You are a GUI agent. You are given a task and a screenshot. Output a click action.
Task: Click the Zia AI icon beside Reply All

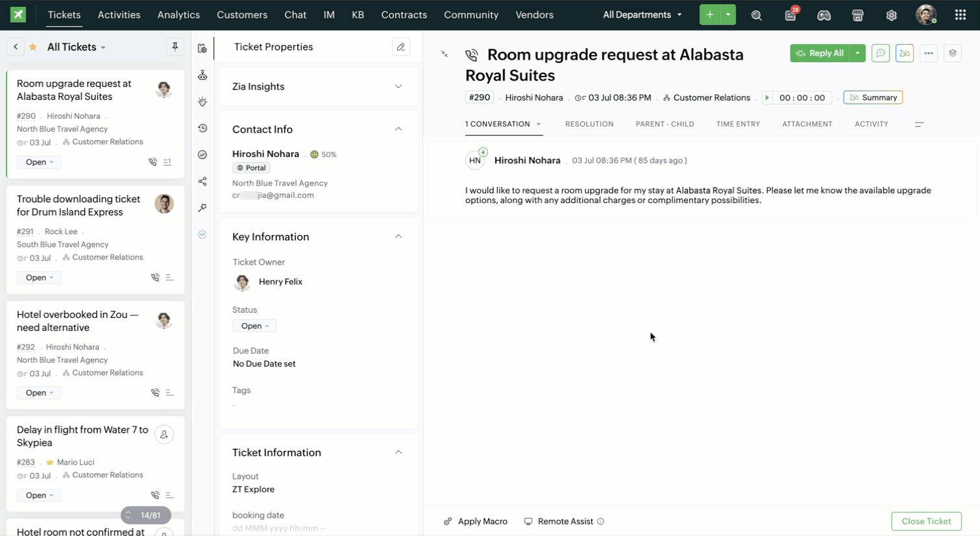click(x=904, y=53)
